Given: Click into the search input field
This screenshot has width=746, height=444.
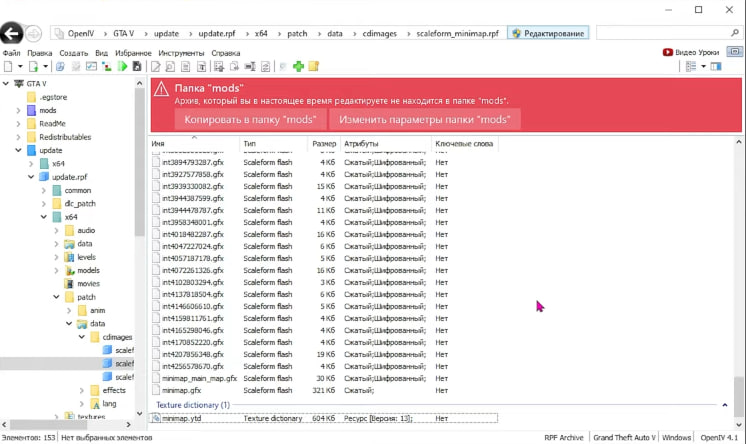Looking at the screenshot, I should coord(663,33).
